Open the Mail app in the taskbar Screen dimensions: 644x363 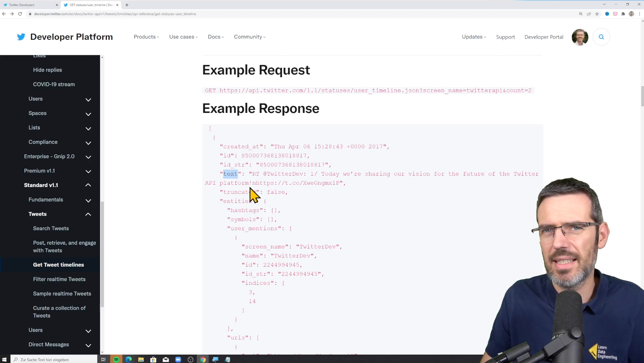pos(166,359)
